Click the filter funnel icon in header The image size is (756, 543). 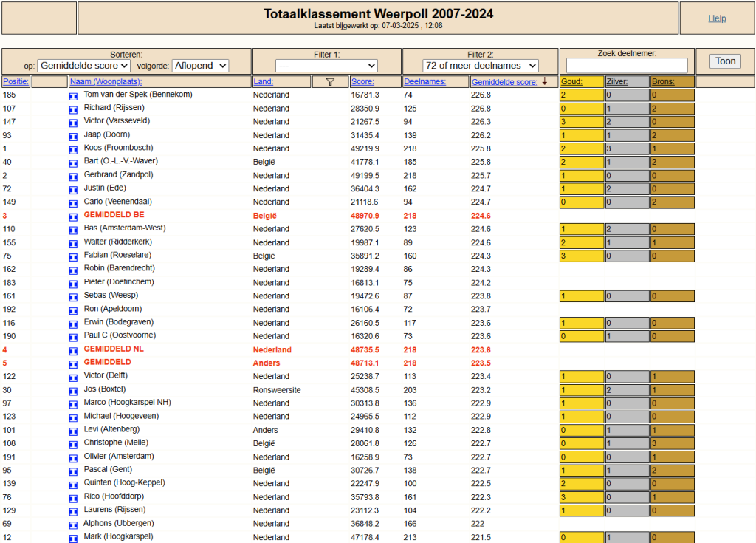(330, 82)
